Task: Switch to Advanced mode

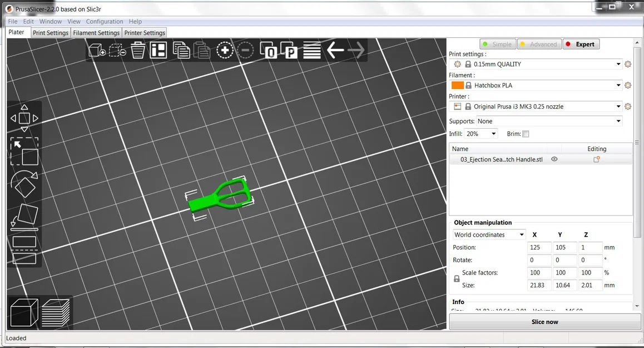Action: click(539, 44)
